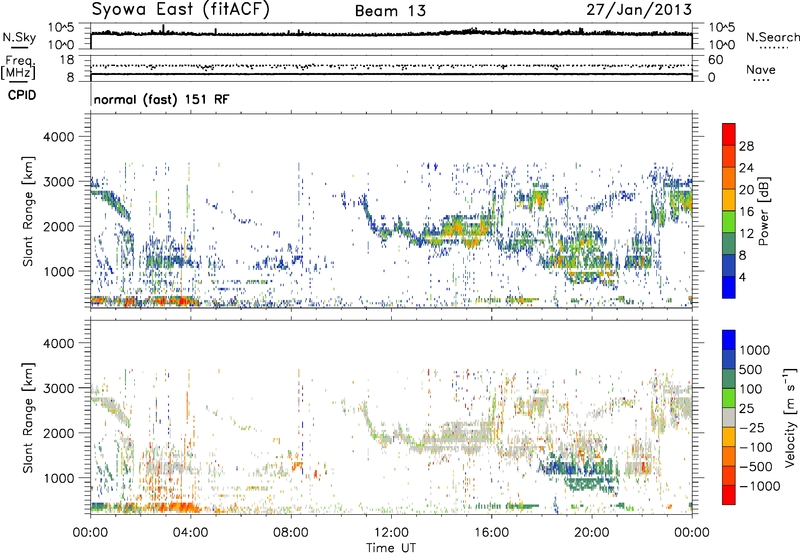Select the "Freq. [MHz]" axis label
The height and width of the screenshot is (554, 800).
point(18,68)
